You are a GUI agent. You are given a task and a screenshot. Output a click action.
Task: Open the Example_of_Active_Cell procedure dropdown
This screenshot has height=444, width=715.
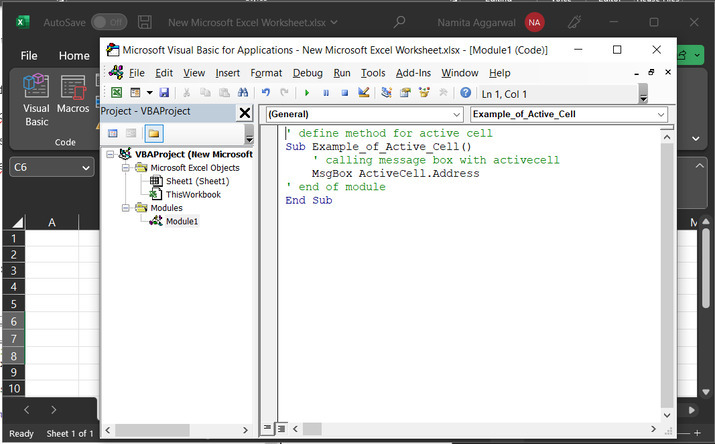(661, 115)
